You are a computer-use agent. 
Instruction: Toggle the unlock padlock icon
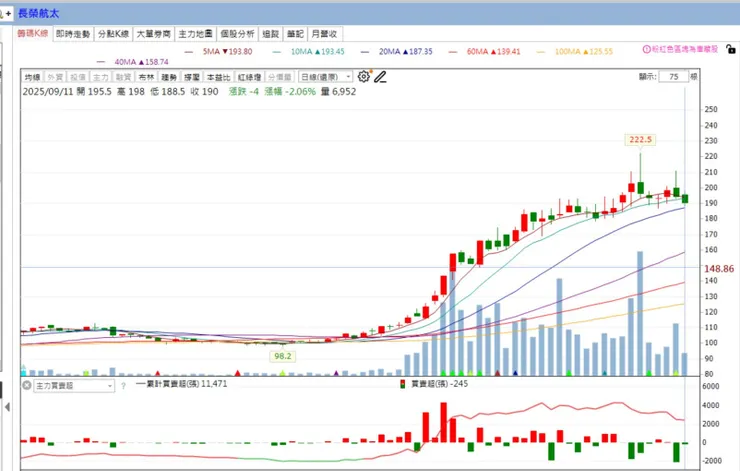tap(730, 49)
